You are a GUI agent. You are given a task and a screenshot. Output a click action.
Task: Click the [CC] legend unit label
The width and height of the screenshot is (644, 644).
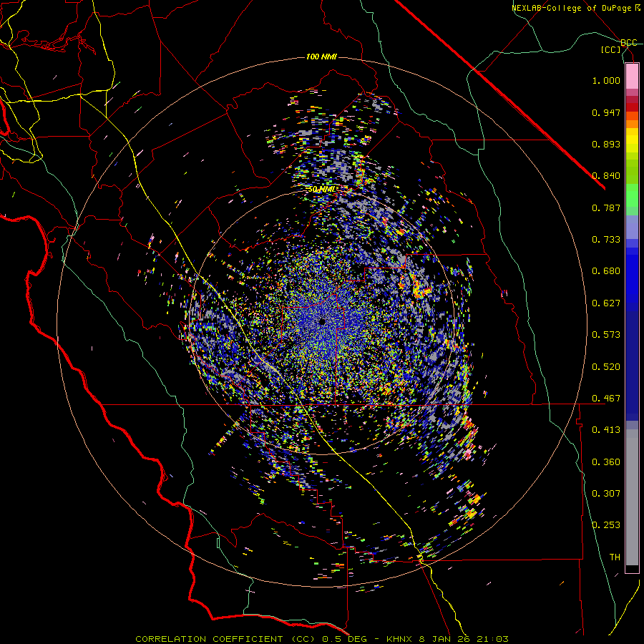tap(611, 49)
